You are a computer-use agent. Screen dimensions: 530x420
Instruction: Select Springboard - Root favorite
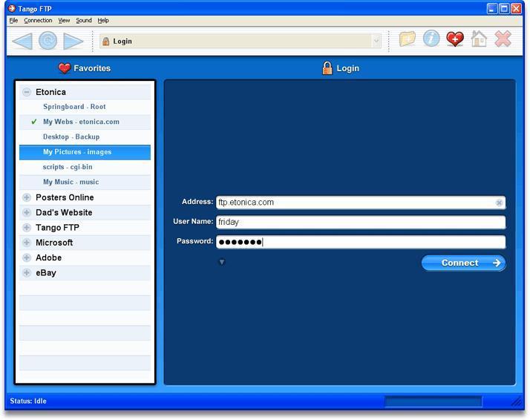(85, 107)
